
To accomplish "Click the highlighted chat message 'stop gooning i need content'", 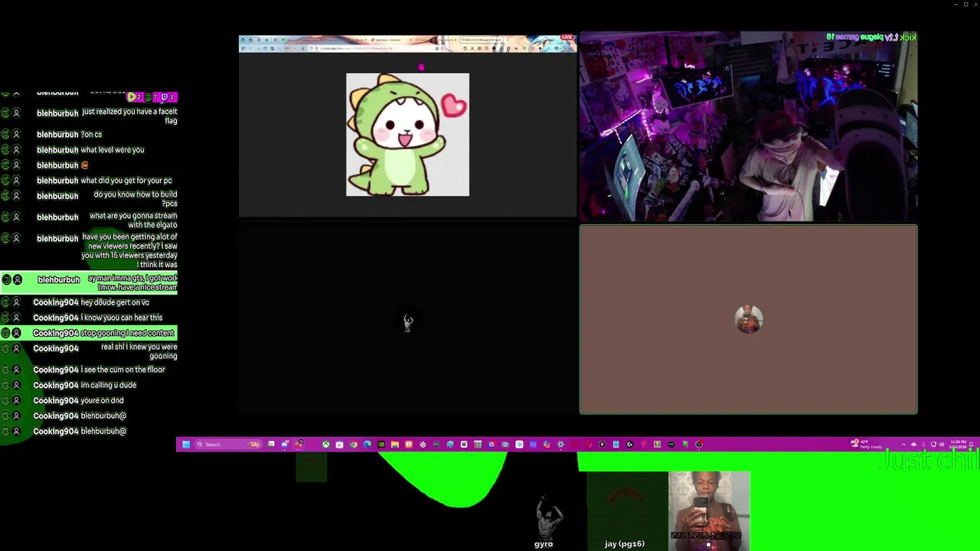I will point(127,333).
